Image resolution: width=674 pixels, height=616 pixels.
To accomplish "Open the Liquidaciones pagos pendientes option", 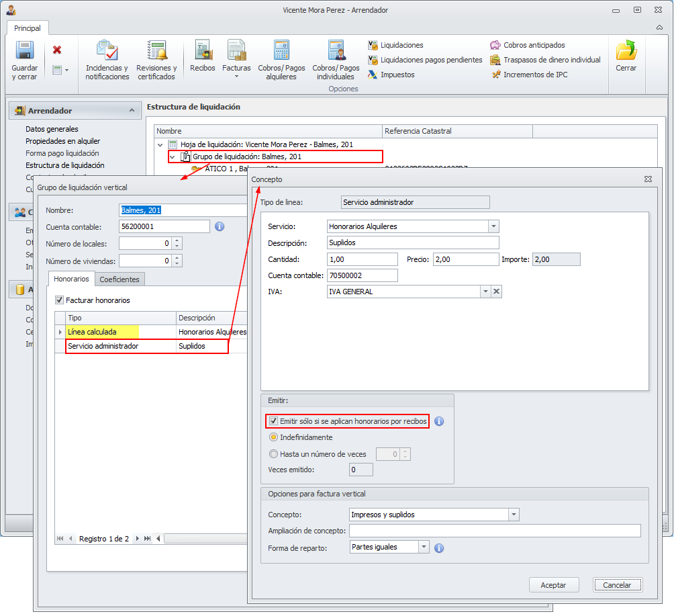I will [431, 60].
